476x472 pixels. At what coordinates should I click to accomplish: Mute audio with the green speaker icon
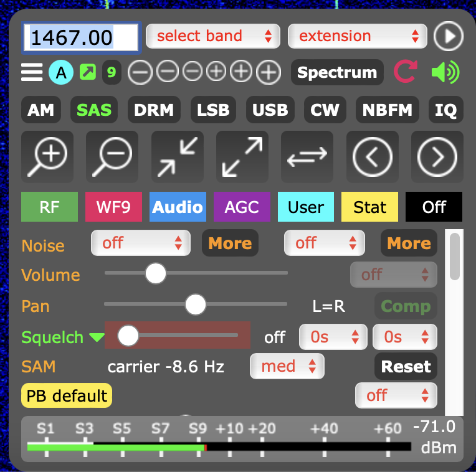[x=445, y=72]
